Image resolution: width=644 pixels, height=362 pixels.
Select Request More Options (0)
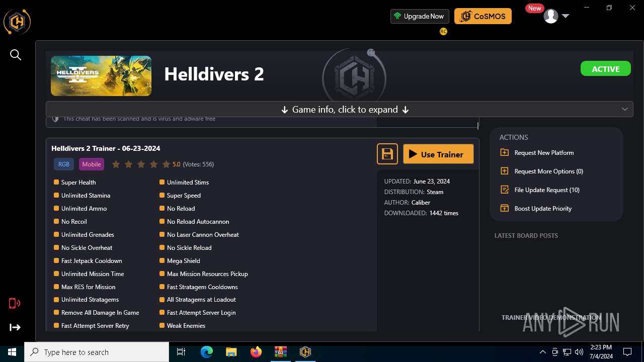(548, 171)
